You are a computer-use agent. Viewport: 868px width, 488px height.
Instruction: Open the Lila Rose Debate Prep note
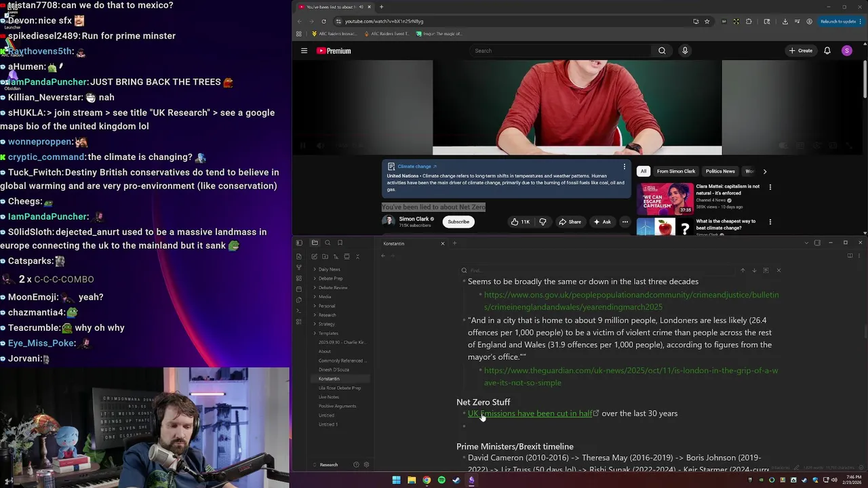click(x=340, y=388)
